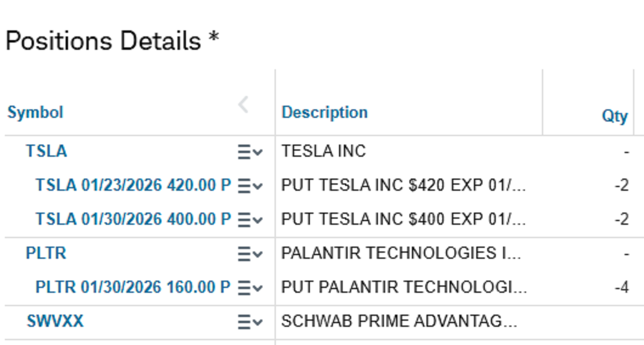Open the actions menu icon for SWVXX
This screenshot has height=345, width=644.
pos(250,321)
